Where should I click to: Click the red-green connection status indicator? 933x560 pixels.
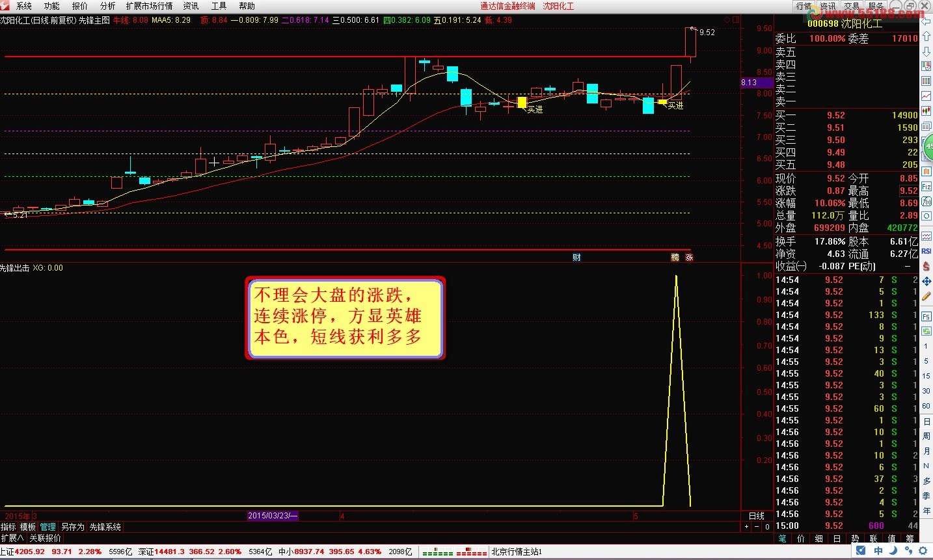(x=454, y=552)
